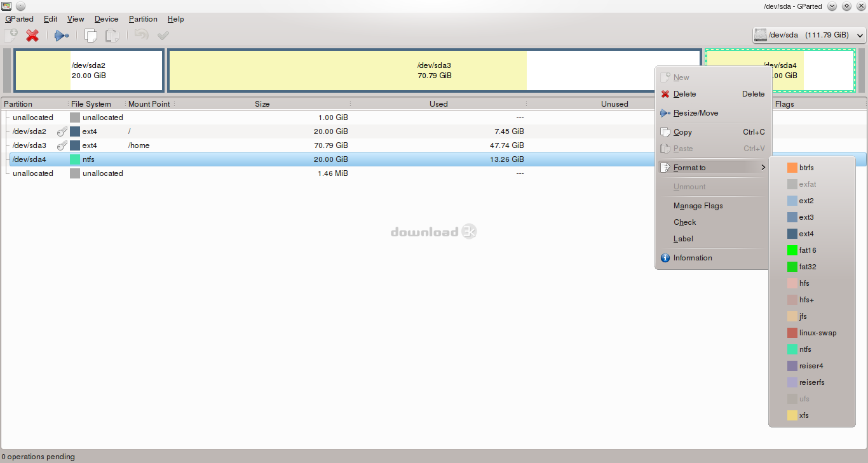This screenshot has height=463, width=868.
Task: Click the ntfs color swatch in sda4 row
Action: click(75, 159)
